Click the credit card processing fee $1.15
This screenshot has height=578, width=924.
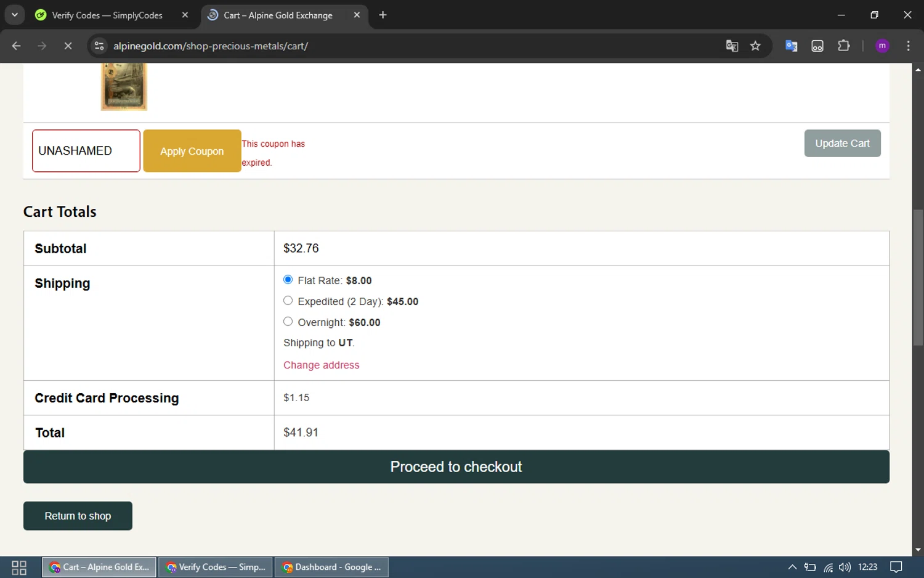point(296,398)
